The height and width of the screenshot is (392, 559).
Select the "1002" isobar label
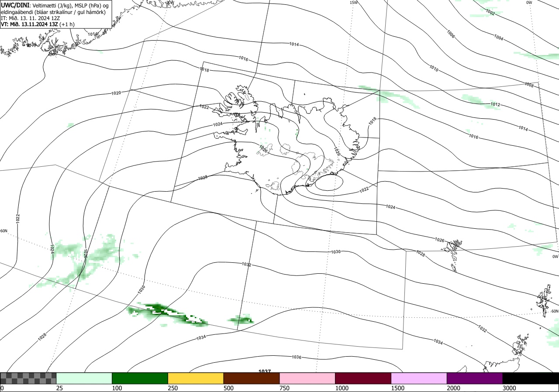point(490,13)
